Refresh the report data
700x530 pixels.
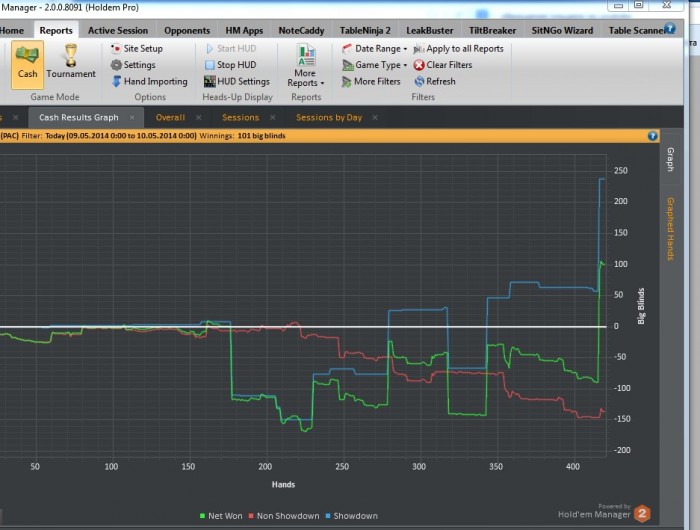click(435, 81)
